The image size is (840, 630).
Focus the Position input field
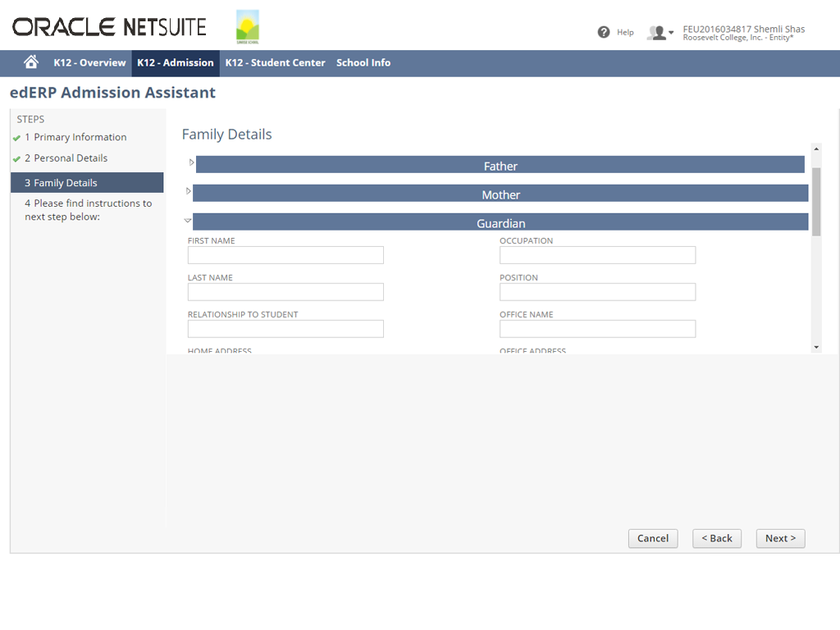pos(597,292)
